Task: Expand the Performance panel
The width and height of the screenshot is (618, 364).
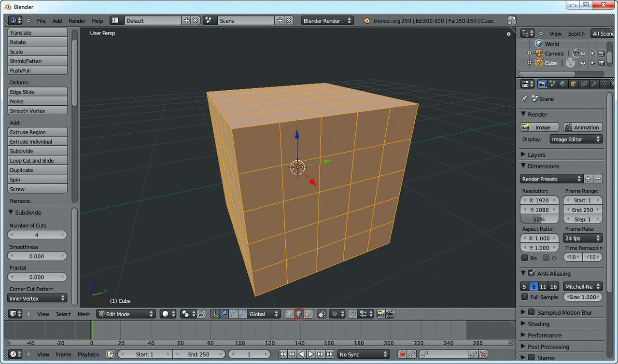Action: coord(523,335)
